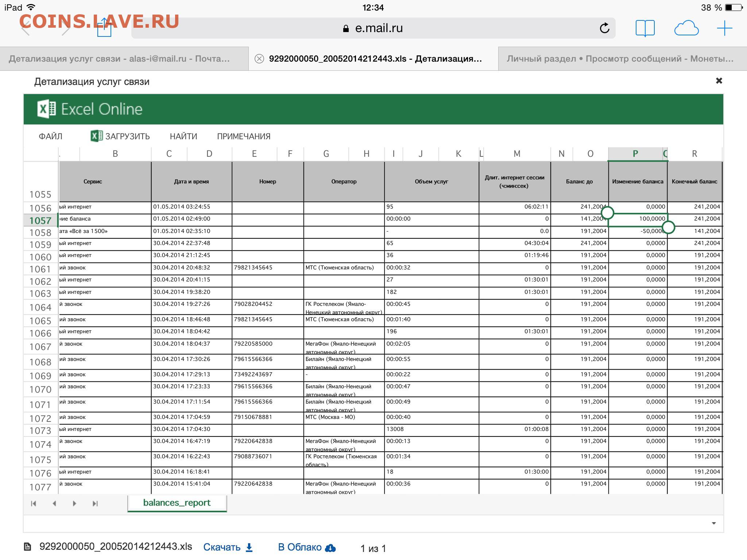Screen dimensions: 747x560
Task: Click the file icon beside the xls name
Action: tap(27, 547)
